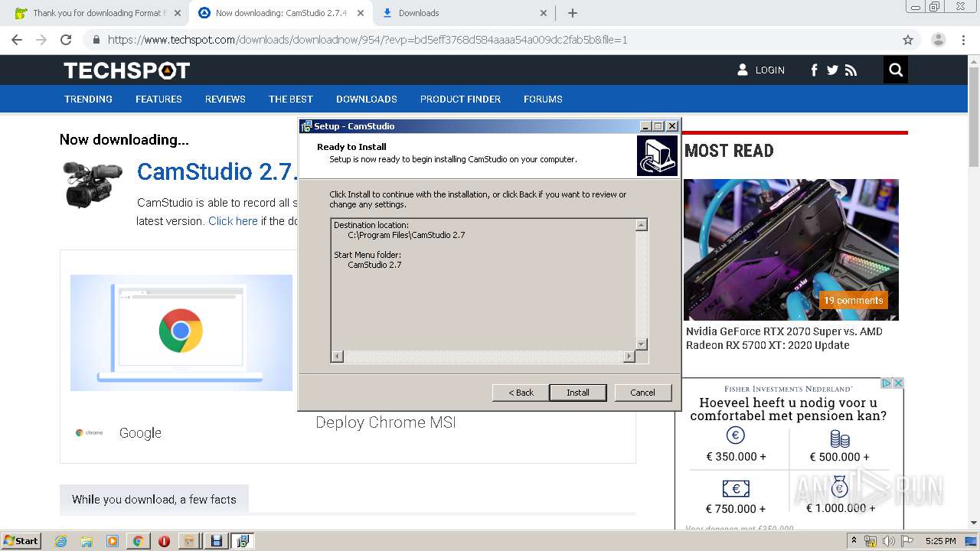980x551 pixels.
Task: Click the CamStudio setup title bar icon
Action: [x=306, y=126]
